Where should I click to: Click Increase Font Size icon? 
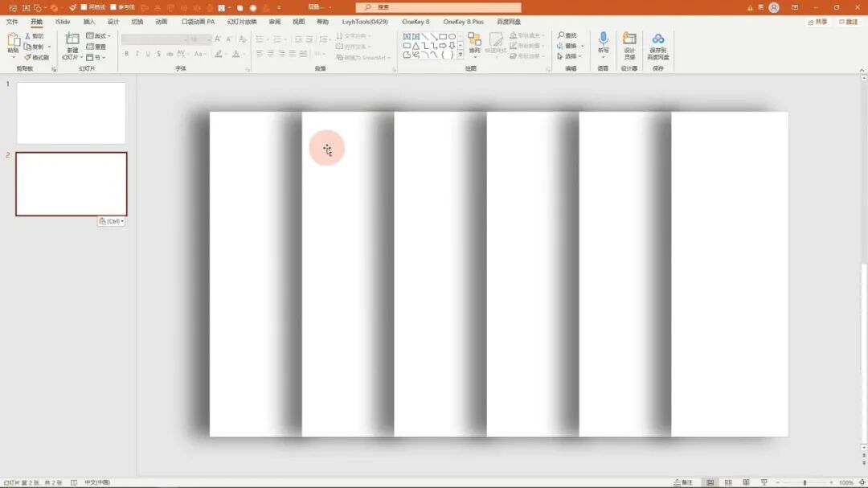[x=218, y=39]
